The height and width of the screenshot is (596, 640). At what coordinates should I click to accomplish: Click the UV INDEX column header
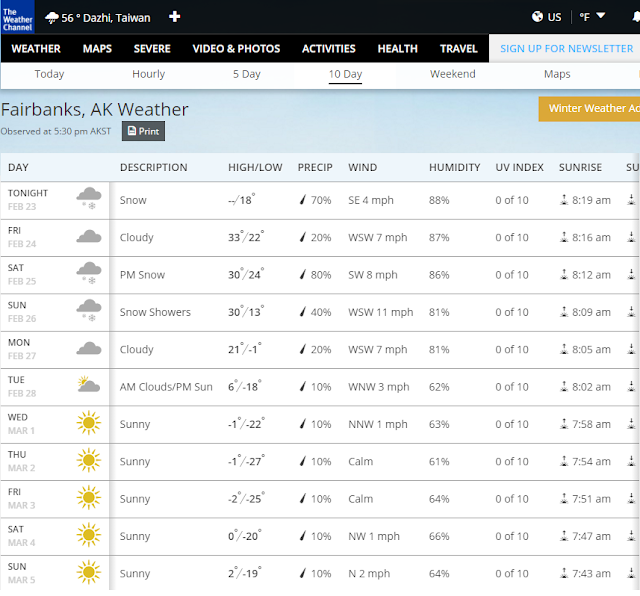point(519,167)
